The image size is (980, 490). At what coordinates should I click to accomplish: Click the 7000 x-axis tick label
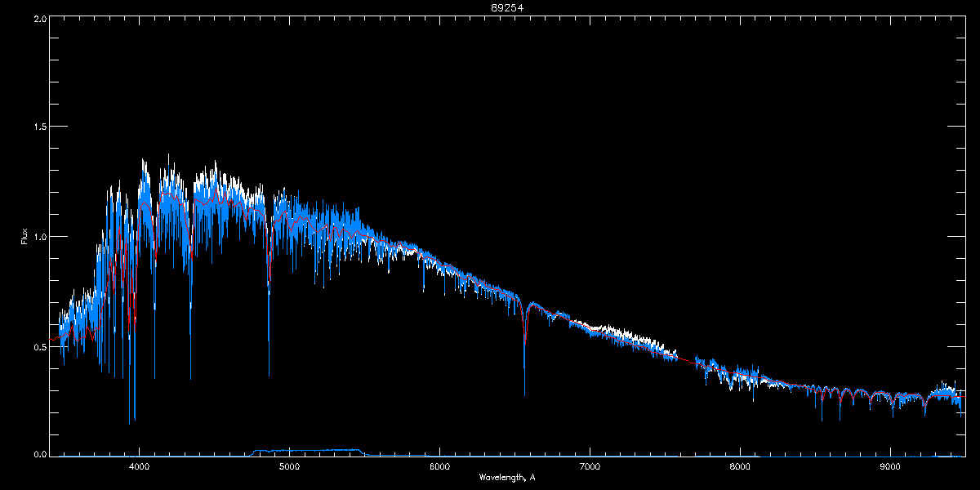pyautogui.click(x=590, y=466)
